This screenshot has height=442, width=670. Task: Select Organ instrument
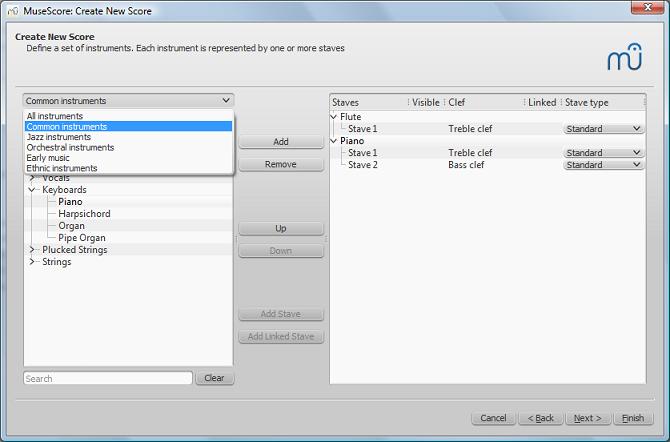71,226
